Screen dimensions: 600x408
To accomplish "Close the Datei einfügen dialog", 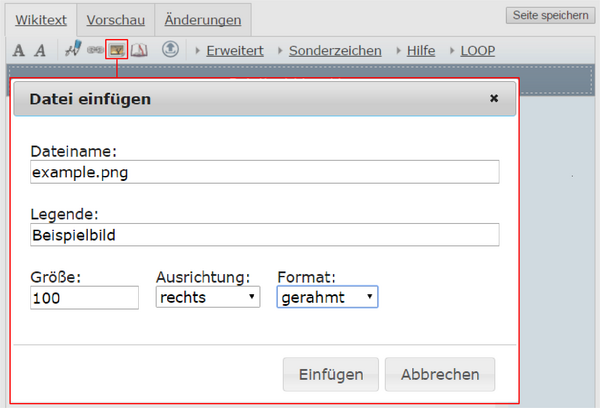I will point(494,98).
